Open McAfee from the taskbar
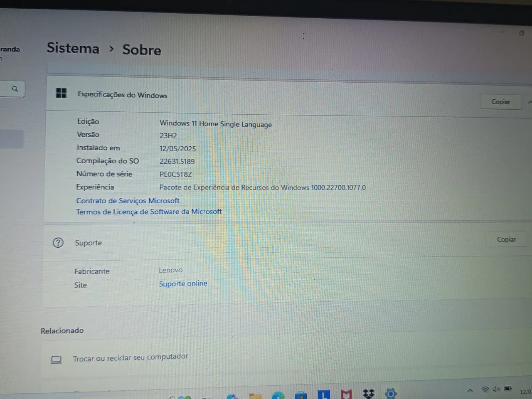 point(346,394)
